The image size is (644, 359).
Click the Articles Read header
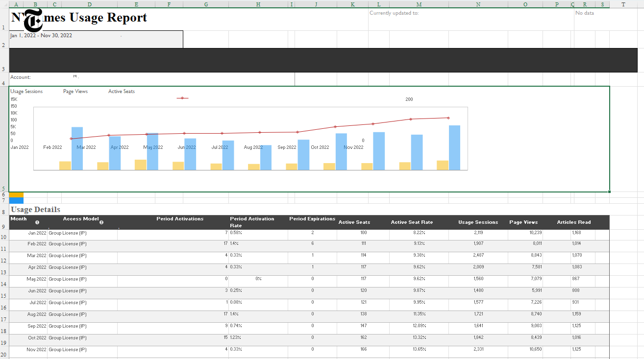pos(574,222)
